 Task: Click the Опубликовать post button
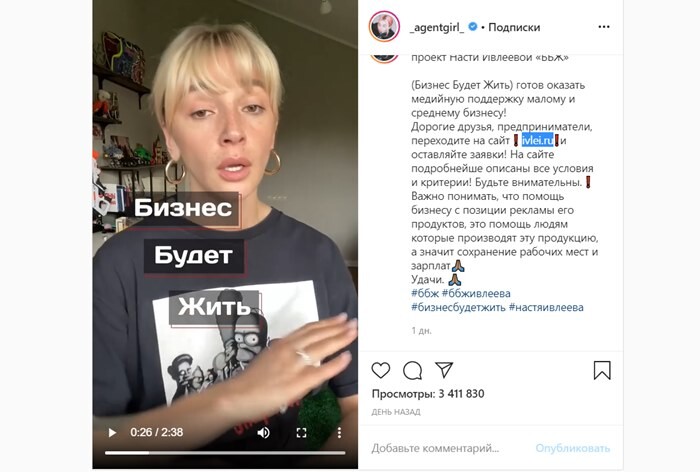click(572, 448)
